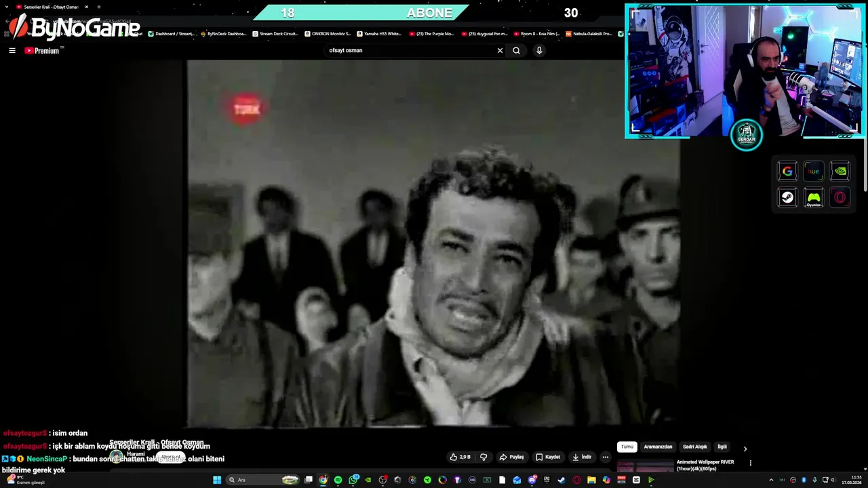Open Room 8 - Kısa Film bookmark
Image resolution: width=868 pixels, height=488 pixels.
tap(537, 33)
